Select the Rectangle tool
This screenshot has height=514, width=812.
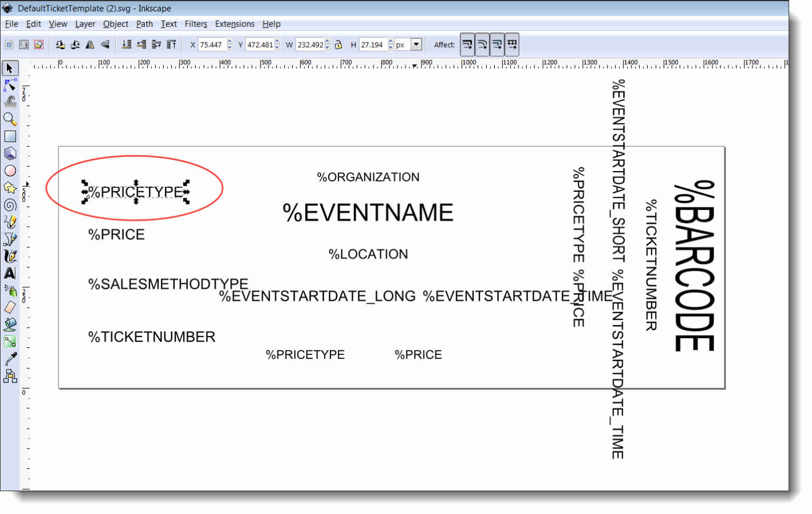(10, 136)
